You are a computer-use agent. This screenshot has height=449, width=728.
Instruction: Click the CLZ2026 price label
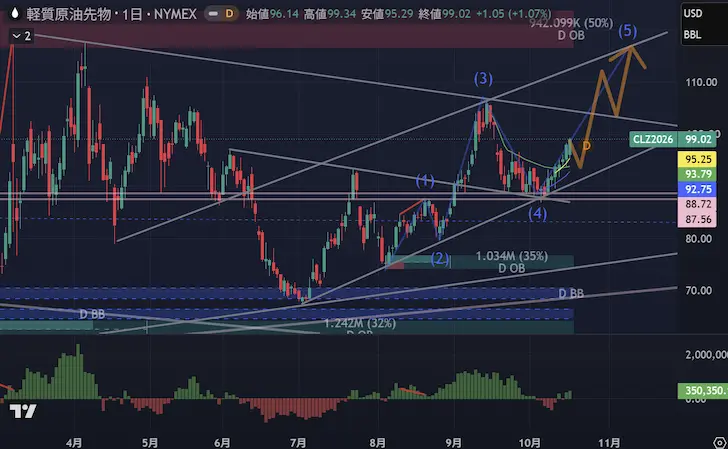coord(653,139)
